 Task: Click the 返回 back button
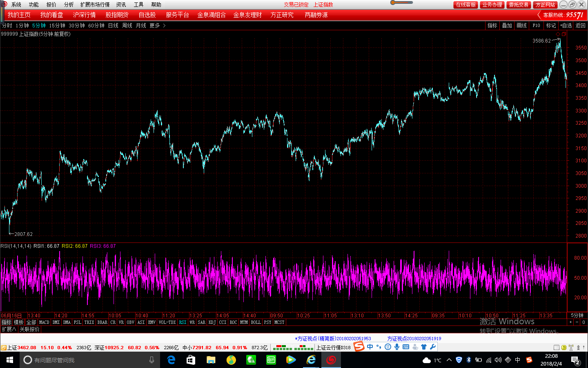click(581, 25)
